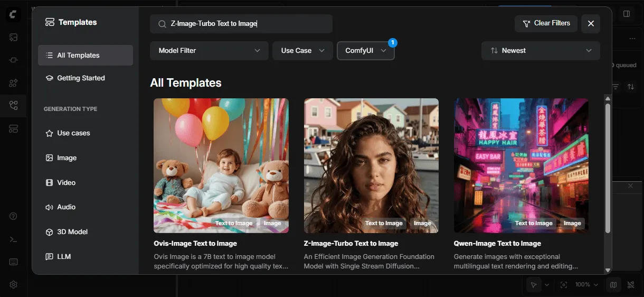Image resolution: width=644 pixels, height=297 pixels.
Task: Open the 100% zoom dropdown on canvas
Action: pos(586,285)
